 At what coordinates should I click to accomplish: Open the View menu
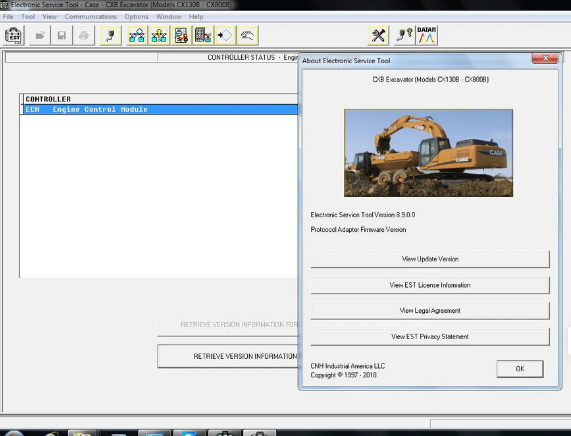click(x=50, y=17)
